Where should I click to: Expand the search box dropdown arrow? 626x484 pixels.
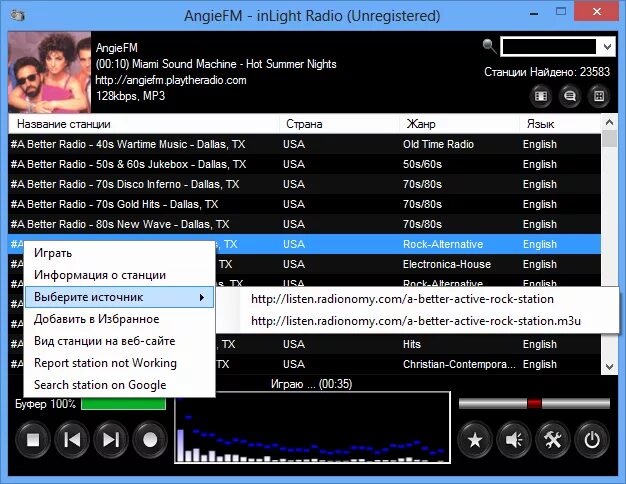pyautogui.click(x=607, y=47)
